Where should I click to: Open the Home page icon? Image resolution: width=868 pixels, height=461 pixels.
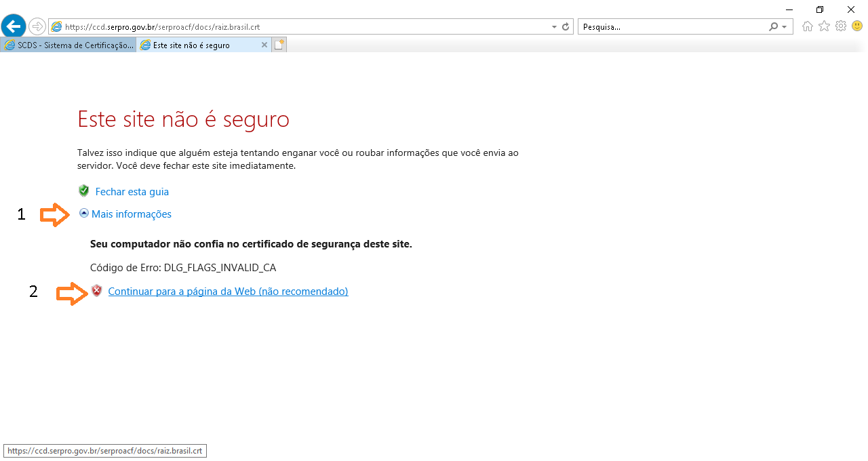pos(808,26)
